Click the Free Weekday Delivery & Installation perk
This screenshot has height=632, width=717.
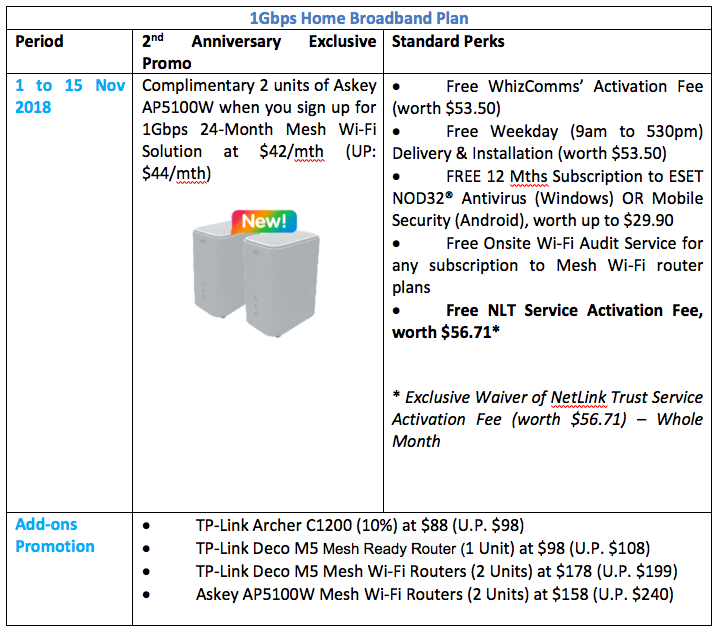[x=546, y=142]
